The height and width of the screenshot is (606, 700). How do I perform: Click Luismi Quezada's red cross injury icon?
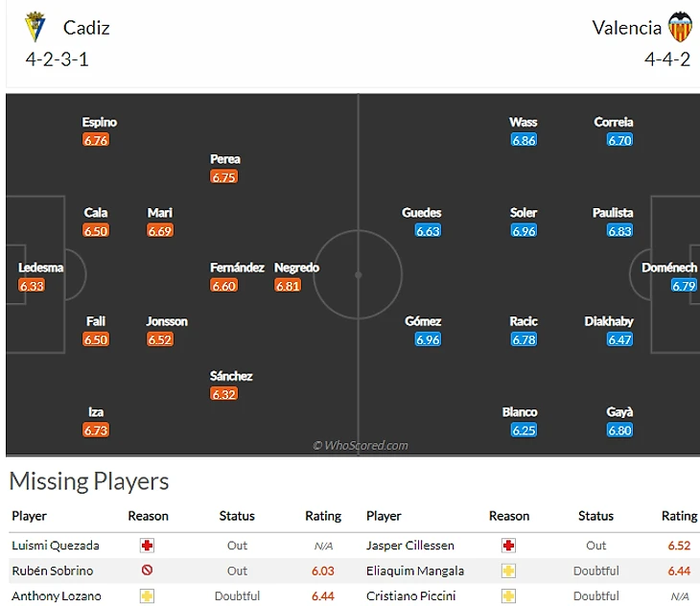pyautogui.click(x=147, y=545)
